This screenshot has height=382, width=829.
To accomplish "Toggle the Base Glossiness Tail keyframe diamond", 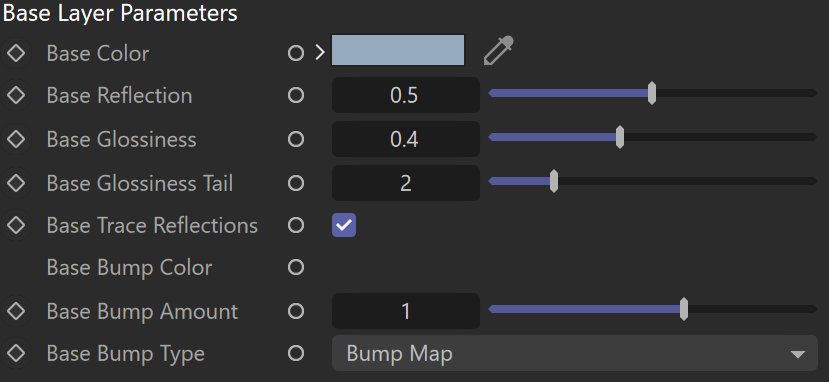I will (x=16, y=183).
